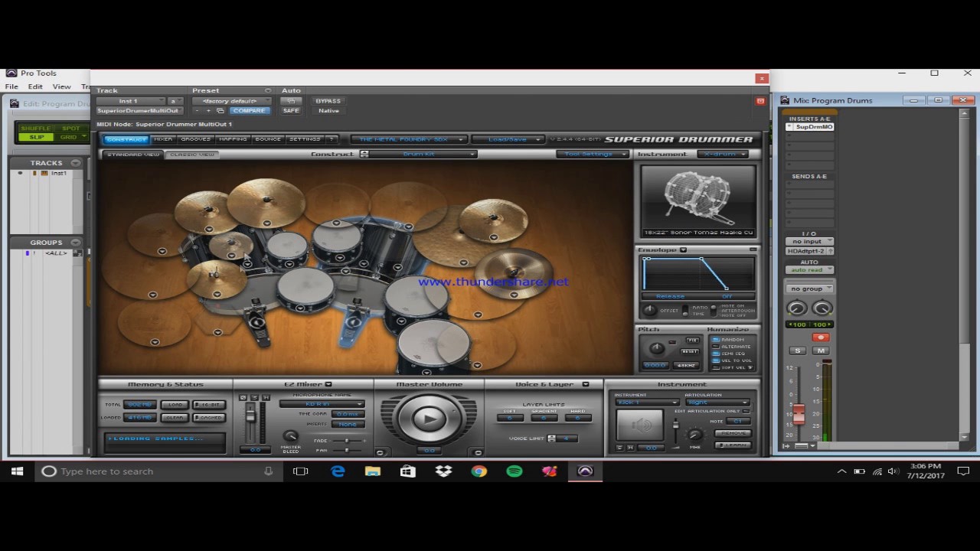980x551 pixels.
Task: Click the EZ Mixer phase invert icon
Action: coord(243,397)
